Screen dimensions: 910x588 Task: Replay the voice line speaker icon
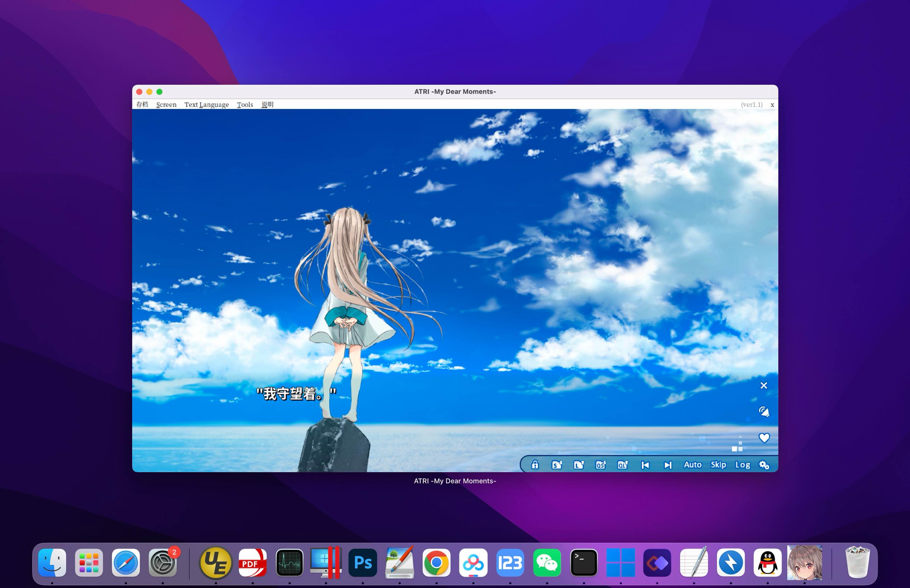764,411
